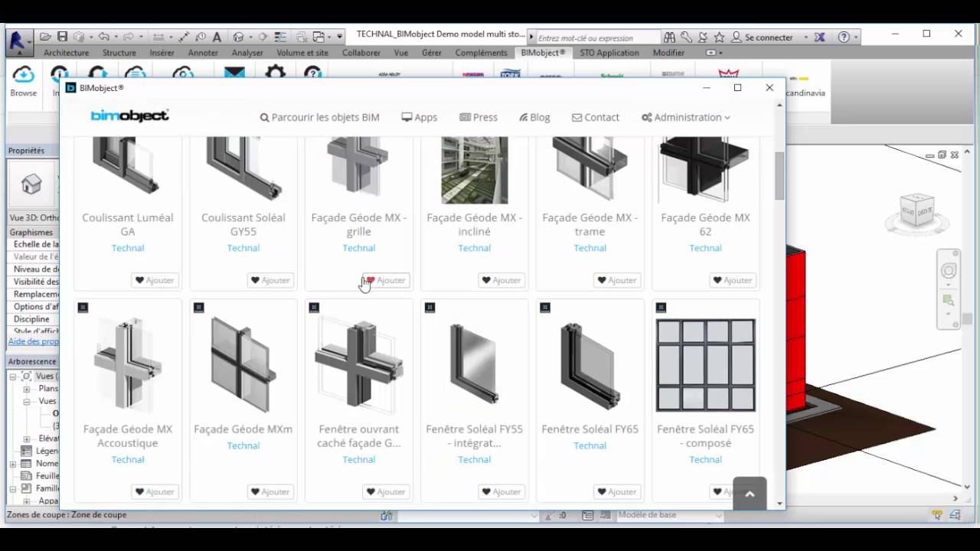Toggle favorite on Façade Géode MX 62
The height and width of the screenshot is (551, 980).
pos(733,280)
